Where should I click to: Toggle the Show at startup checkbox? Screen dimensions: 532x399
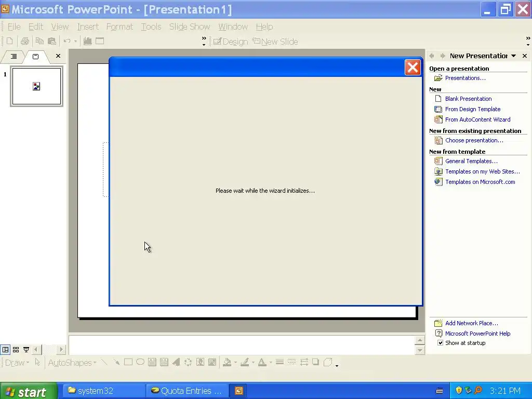(x=440, y=343)
